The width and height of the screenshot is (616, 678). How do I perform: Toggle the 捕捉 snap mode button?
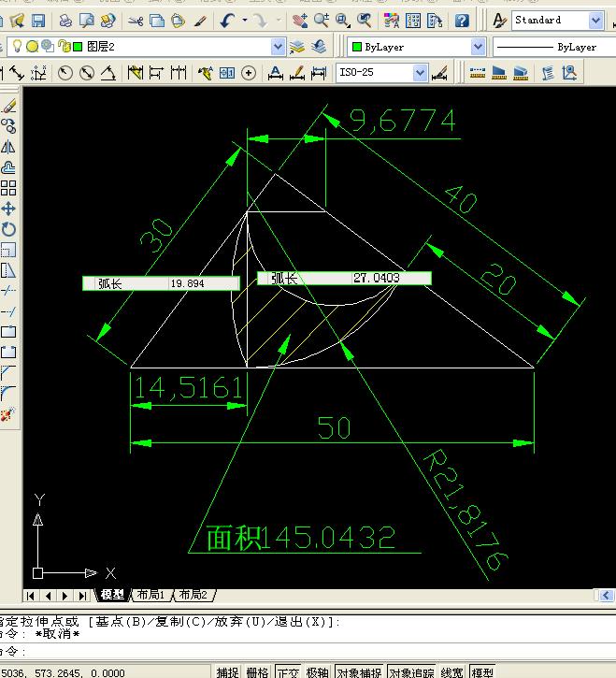(x=228, y=672)
